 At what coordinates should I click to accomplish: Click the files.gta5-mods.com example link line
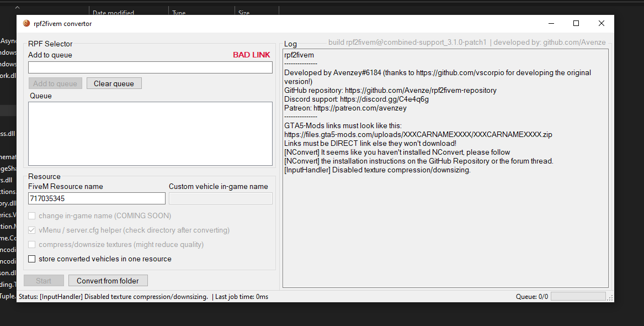(418, 135)
